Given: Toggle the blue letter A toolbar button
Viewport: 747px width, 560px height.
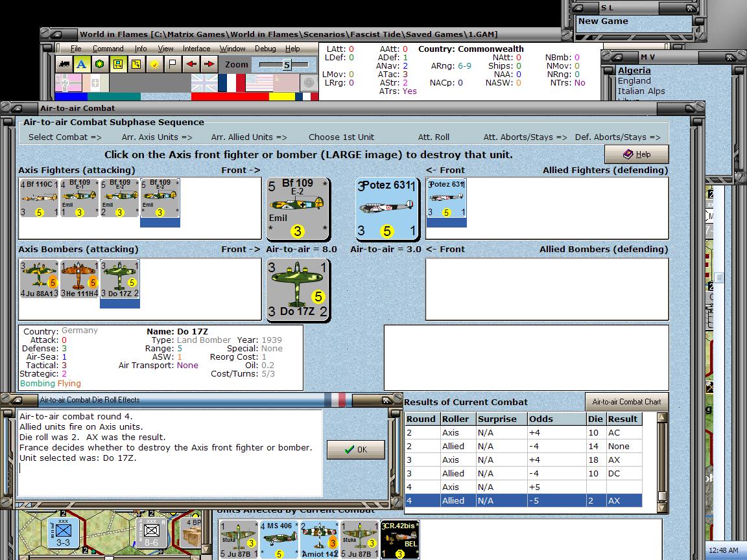Looking at the screenshot, I should coord(82,64).
